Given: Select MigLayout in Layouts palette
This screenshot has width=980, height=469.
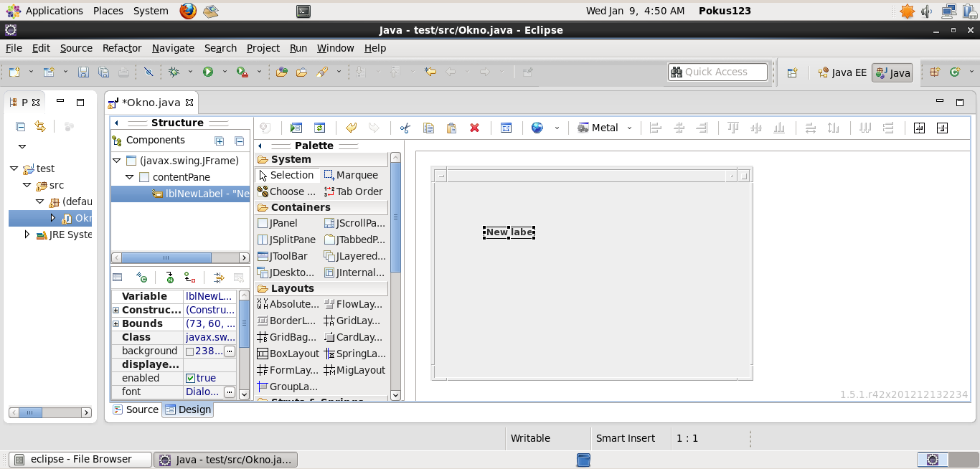Looking at the screenshot, I should tap(355, 370).
